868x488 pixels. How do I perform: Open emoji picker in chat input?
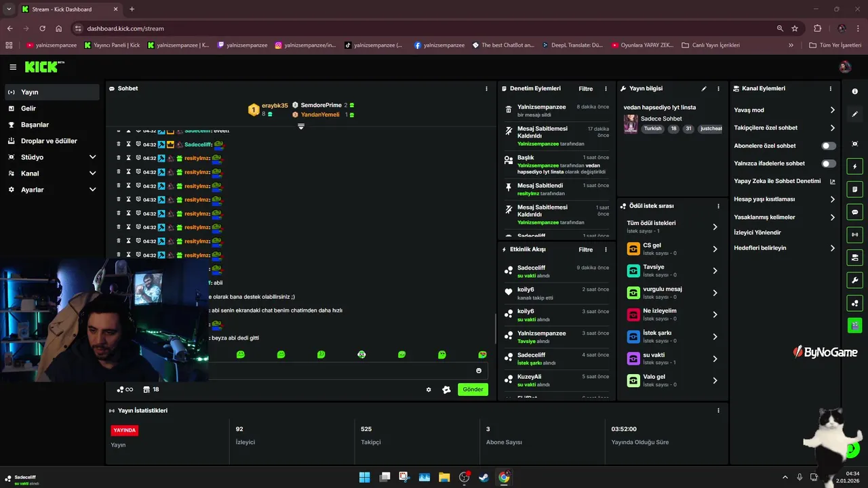pyautogui.click(x=479, y=371)
